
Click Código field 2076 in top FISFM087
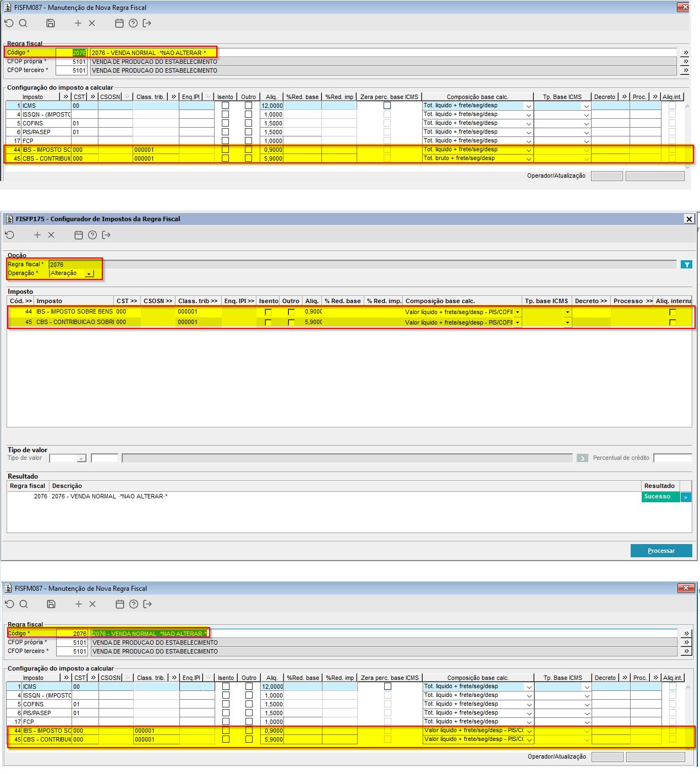pyautogui.click(x=72, y=53)
